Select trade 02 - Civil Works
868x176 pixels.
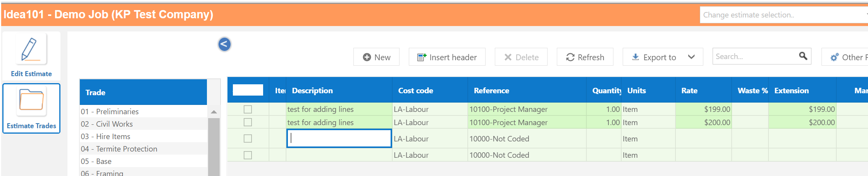[x=143, y=124]
